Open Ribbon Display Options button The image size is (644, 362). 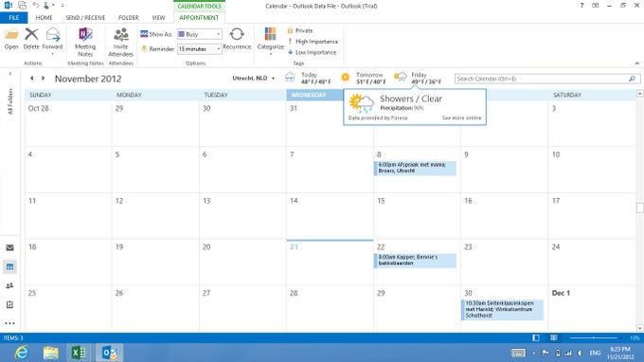click(x=595, y=6)
